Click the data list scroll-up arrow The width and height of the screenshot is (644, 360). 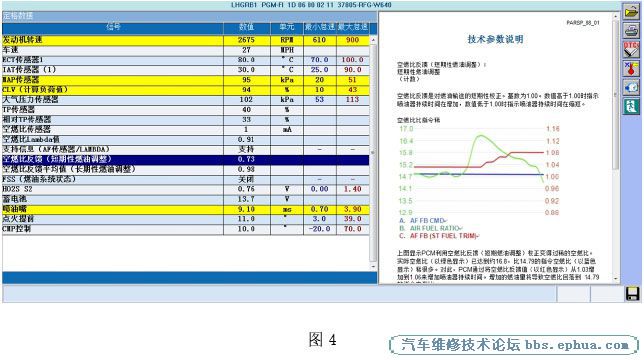[373, 40]
